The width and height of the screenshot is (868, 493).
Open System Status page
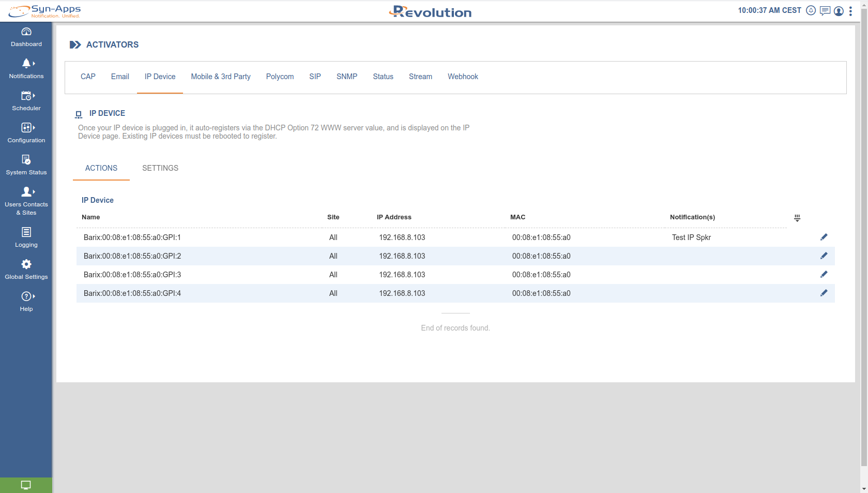click(x=26, y=165)
